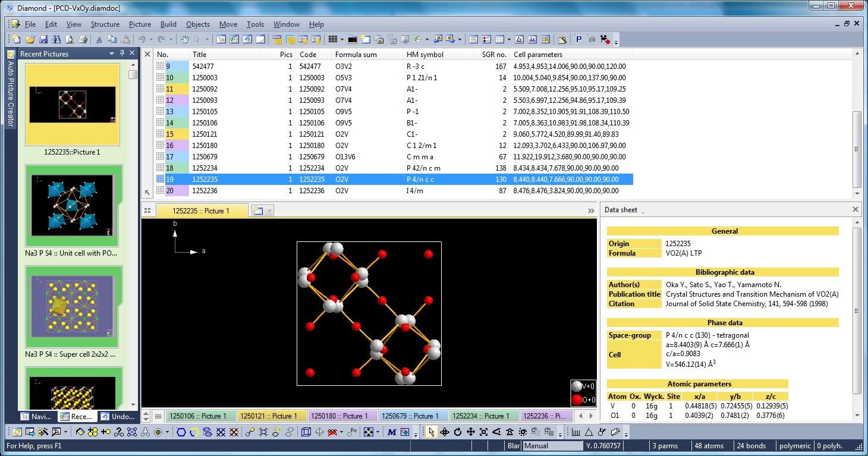Select the hand tracking tool icon

pos(185,40)
